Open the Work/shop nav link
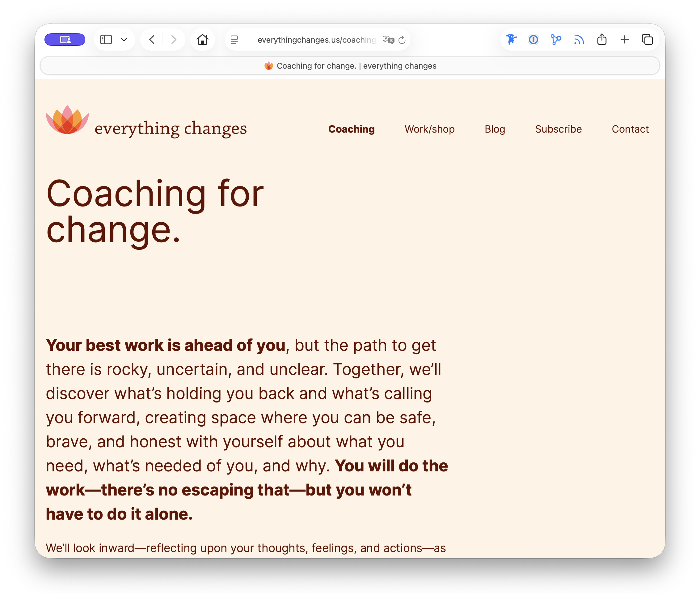Image resolution: width=700 pixels, height=604 pixels. 429,129
